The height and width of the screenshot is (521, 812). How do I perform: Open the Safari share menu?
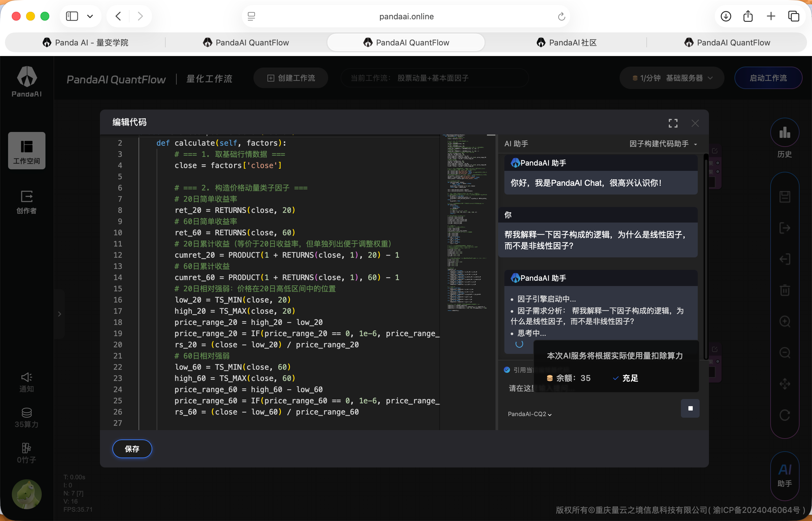[x=748, y=16]
